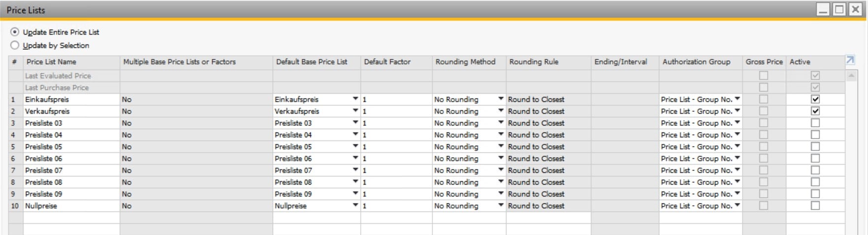Close the Price Lists window

coord(856,9)
